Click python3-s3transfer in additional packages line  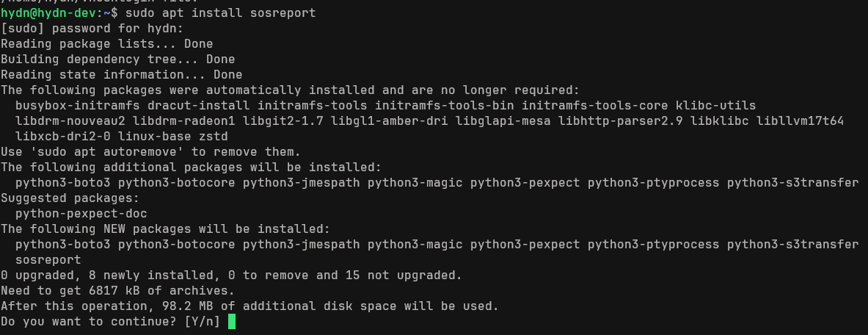(x=792, y=182)
